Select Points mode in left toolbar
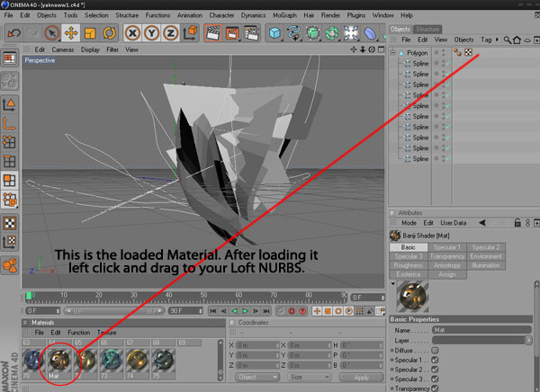This screenshot has height=392, width=540. pyautogui.click(x=9, y=142)
